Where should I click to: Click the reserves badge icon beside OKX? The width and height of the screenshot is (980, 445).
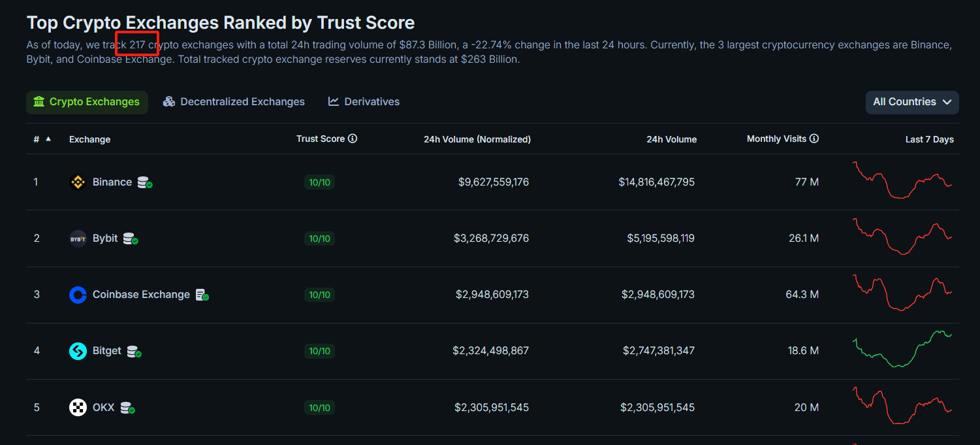point(128,408)
